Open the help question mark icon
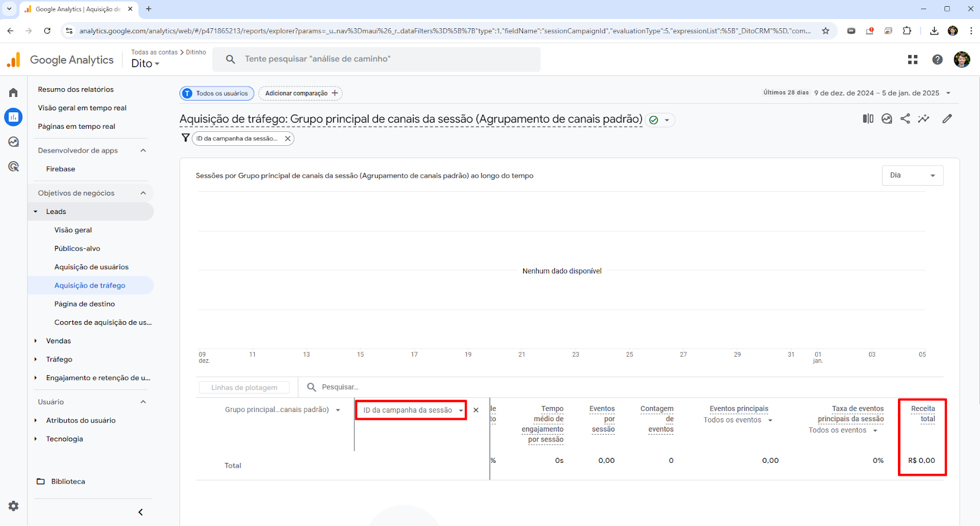The image size is (980, 526). pos(937,59)
